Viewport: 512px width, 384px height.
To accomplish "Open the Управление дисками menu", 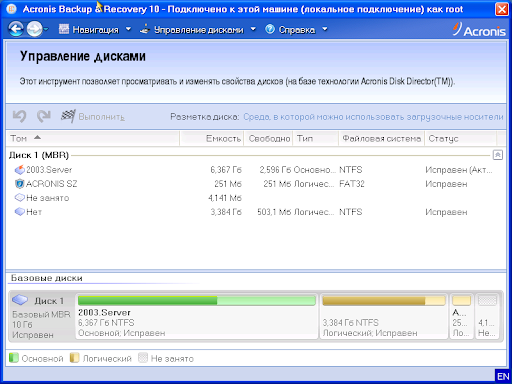I will pyautogui.click(x=199, y=30).
